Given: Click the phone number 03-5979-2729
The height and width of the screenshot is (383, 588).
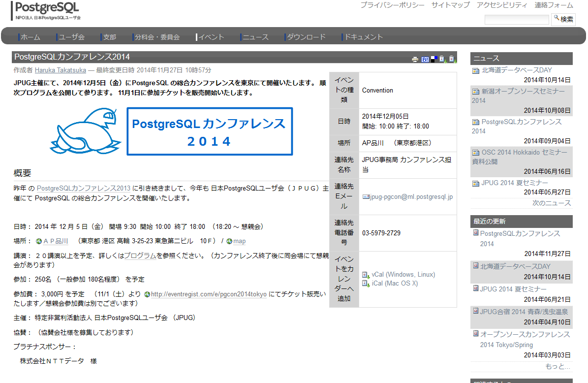Looking at the screenshot, I should pyautogui.click(x=381, y=233).
